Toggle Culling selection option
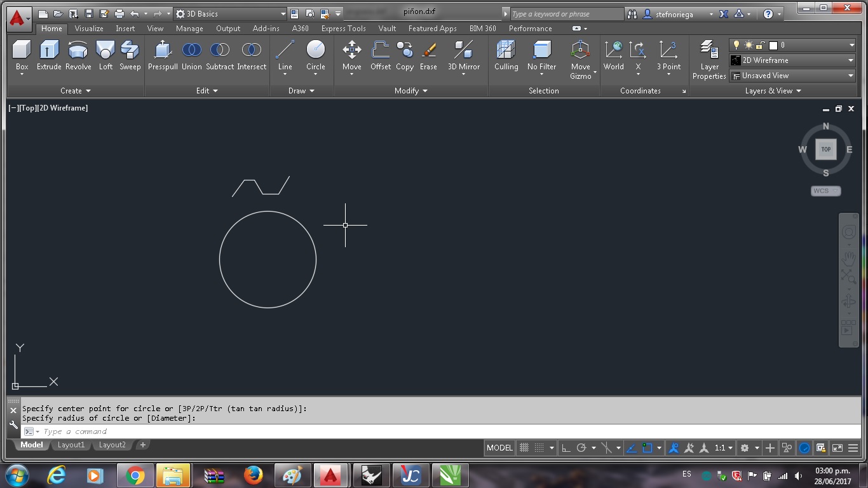This screenshot has height=488, width=868. coord(506,56)
